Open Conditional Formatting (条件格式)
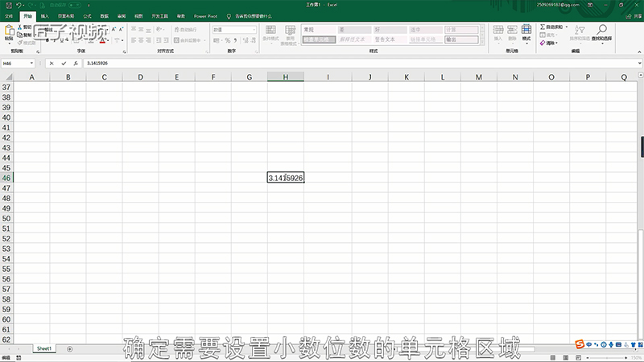The width and height of the screenshot is (644, 362). click(x=270, y=35)
